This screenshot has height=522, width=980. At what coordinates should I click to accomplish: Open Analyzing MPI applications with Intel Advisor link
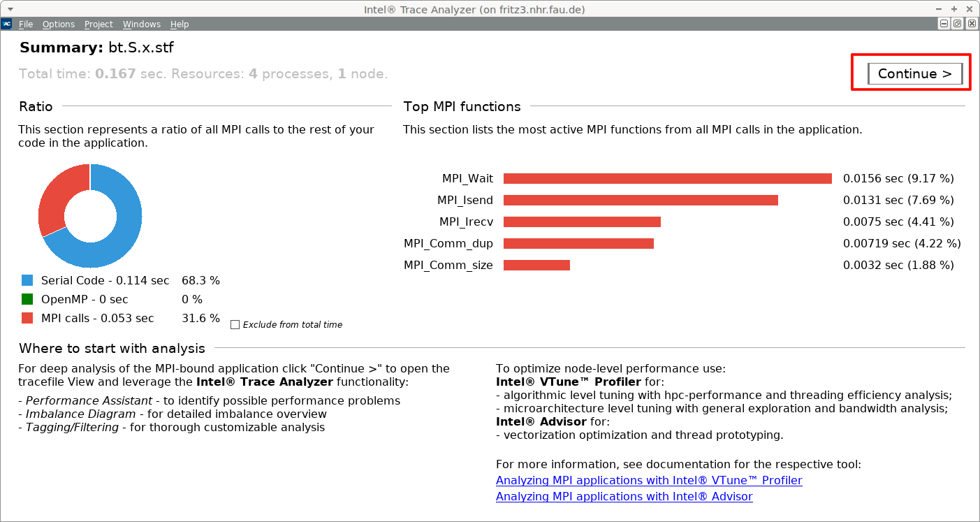click(624, 496)
